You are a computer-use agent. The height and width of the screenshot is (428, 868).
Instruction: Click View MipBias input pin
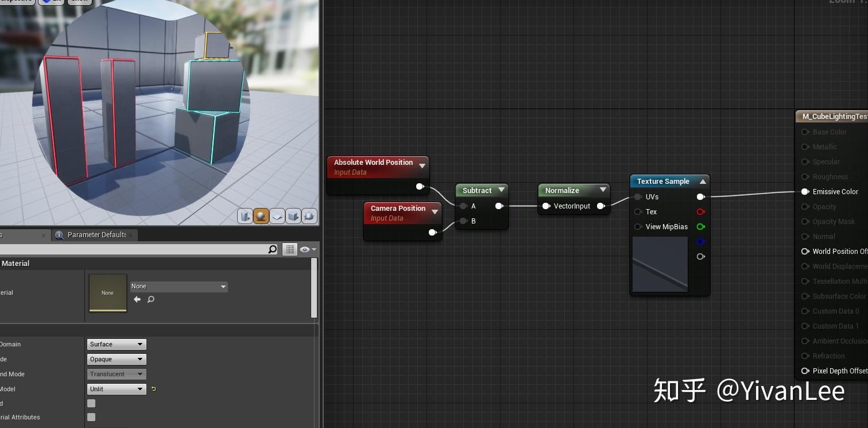tap(638, 227)
